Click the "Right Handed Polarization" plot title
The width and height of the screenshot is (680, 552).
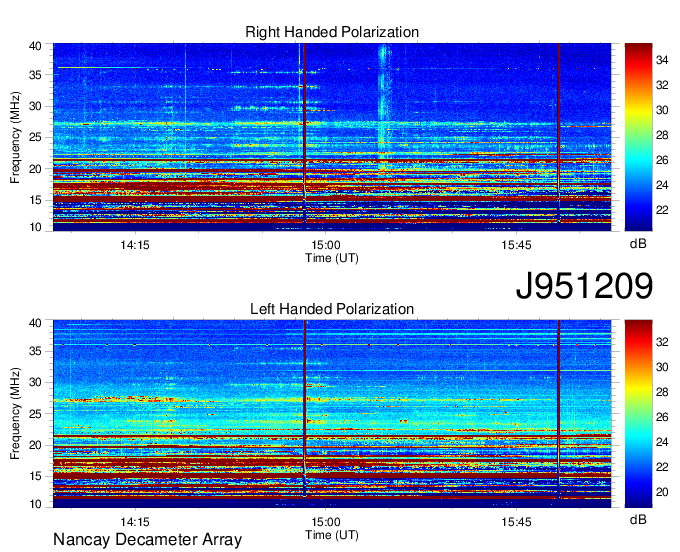332,32
